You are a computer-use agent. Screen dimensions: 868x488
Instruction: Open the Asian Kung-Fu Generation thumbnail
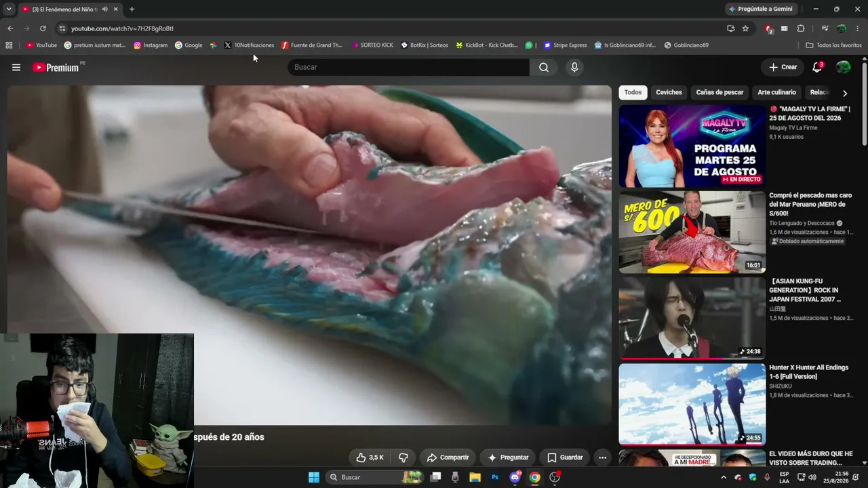click(x=692, y=318)
